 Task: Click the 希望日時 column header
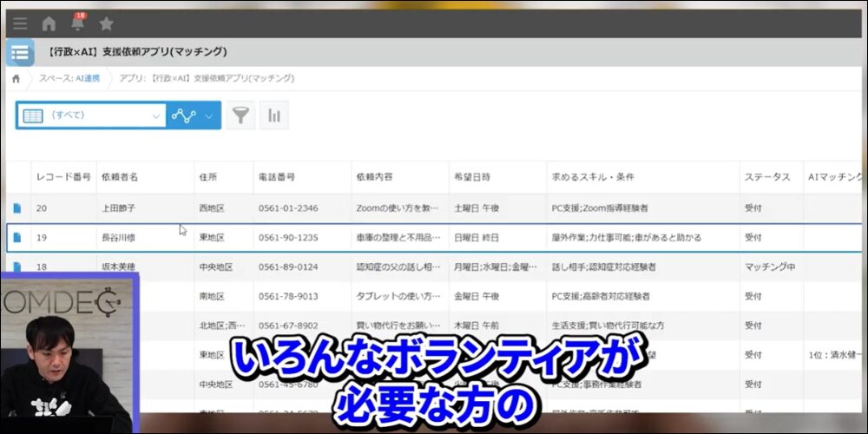pyautogui.click(x=471, y=177)
